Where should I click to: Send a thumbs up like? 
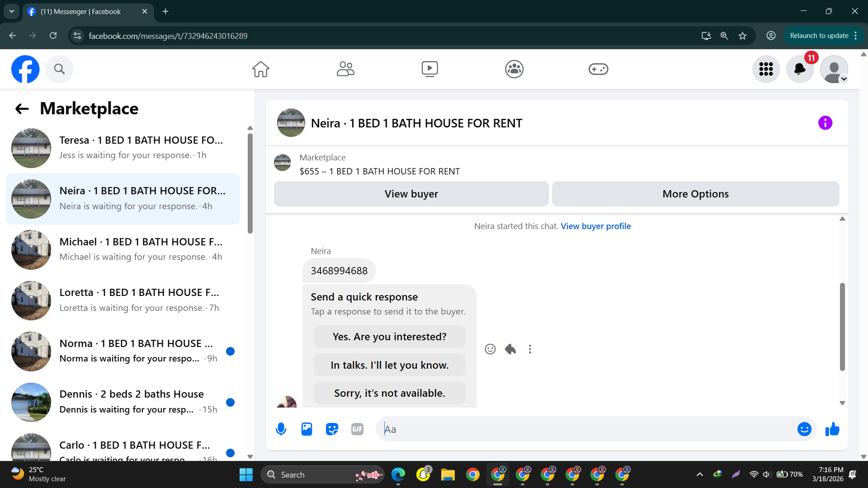(832, 429)
